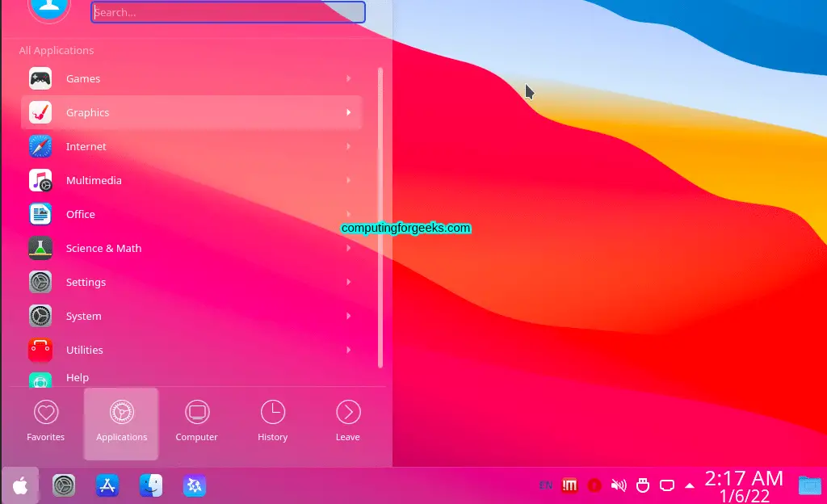Click the Internet compass icon
The width and height of the screenshot is (827, 504).
click(40, 146)
